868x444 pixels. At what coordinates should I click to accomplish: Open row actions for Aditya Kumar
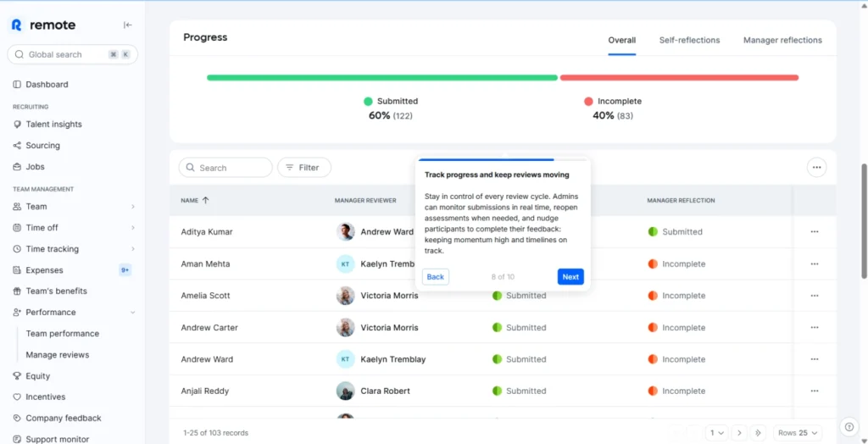pos(814,231)
